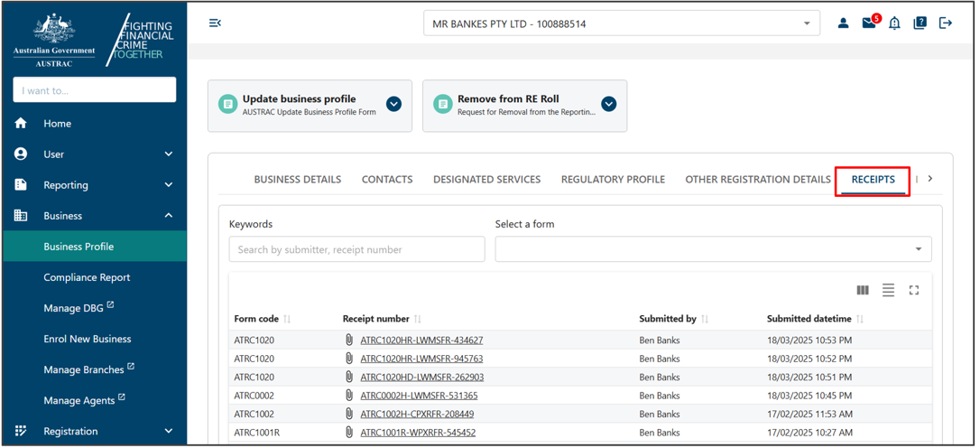This screenshot has width=980, height=448.
Task: Click the Remove from RE Roll form icon
Action: [443, 104]
